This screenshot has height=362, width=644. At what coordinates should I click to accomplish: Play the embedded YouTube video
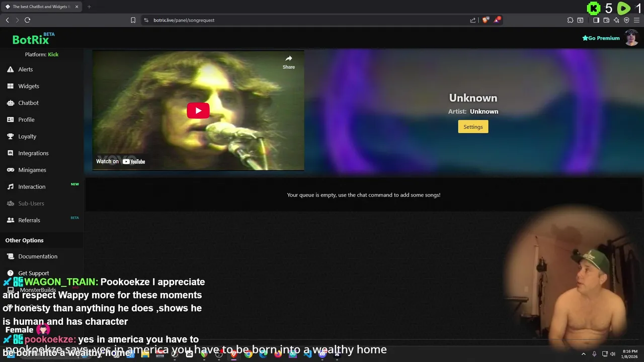(x=198, y=111)
